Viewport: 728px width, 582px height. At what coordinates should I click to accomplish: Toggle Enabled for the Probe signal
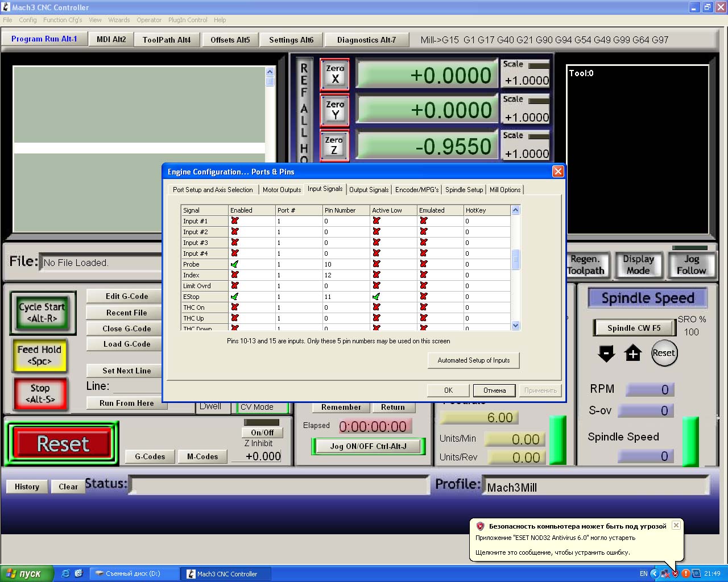pos(235,264)
